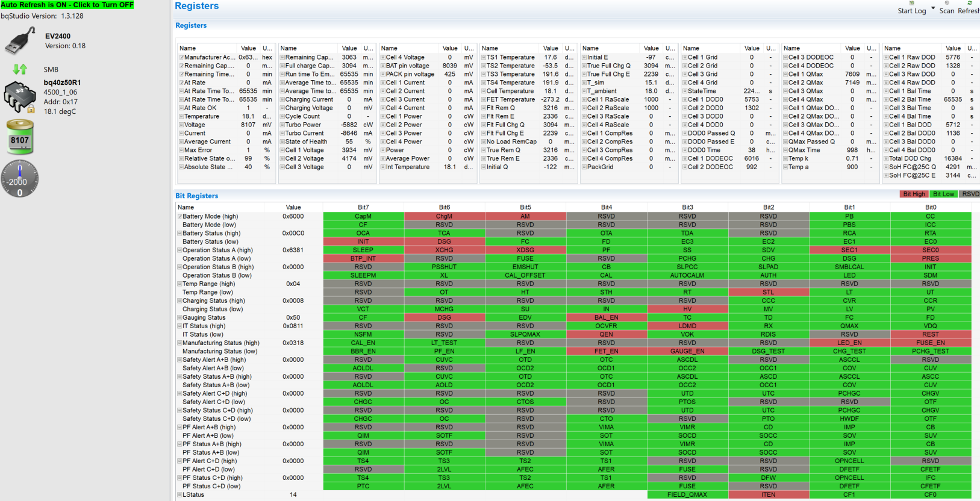Turn off Auto Refresh toggle banner
This screenshot has height=501, width=980.
(x=67, y=5)
